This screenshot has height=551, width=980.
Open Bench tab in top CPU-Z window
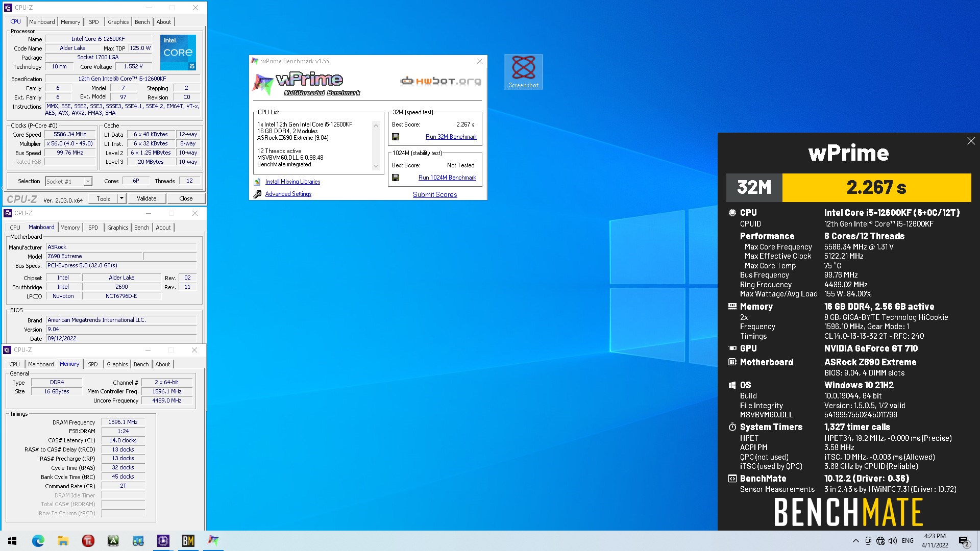[x=142, y=22]
